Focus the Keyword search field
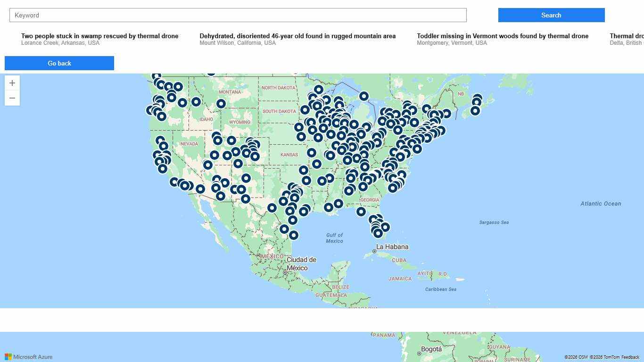The width and height of the screenshot is (644, 362). click(238, 15)
